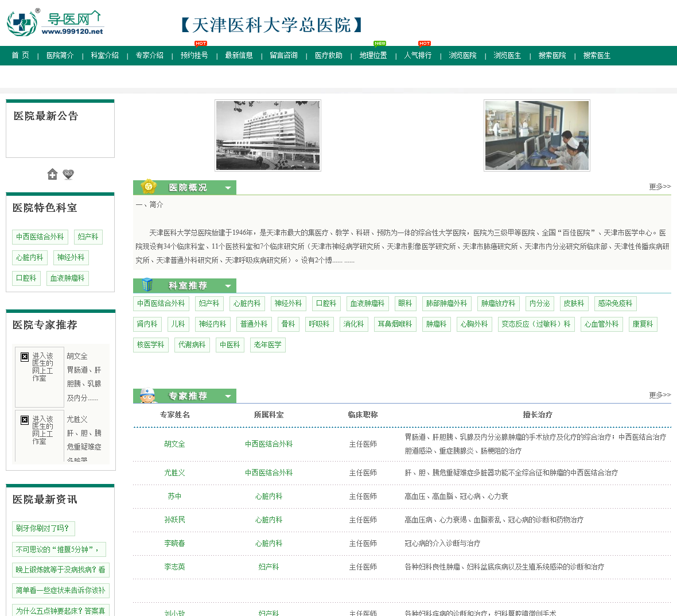Select 血液肿瘤科 in 医院特色科室 sidebar
This screenshot has height=616, width=677.
tap(67, 278)
